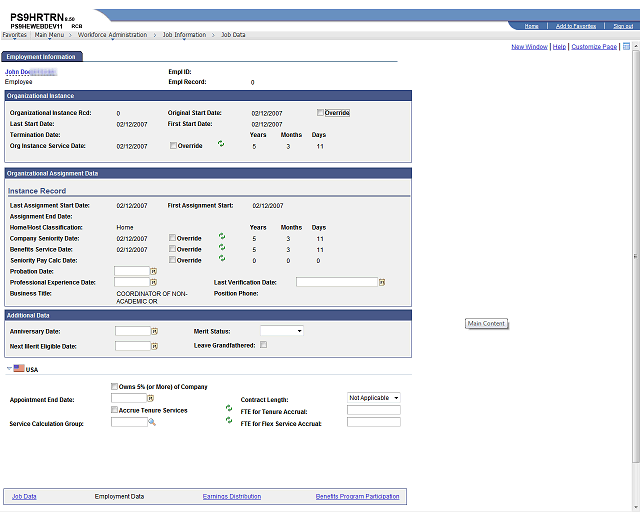Check Override box for Original Start Date
Screen dimensions: 640x512
(320, 113)
